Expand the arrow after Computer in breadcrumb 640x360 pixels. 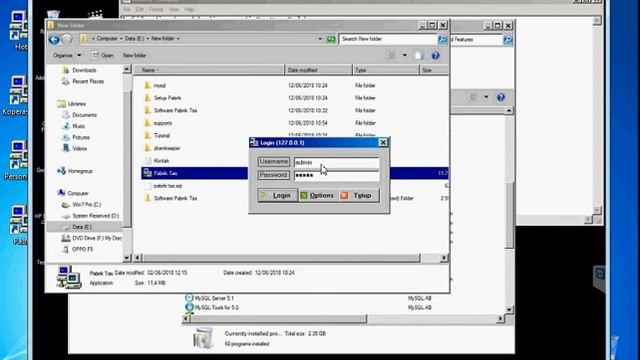121,38
